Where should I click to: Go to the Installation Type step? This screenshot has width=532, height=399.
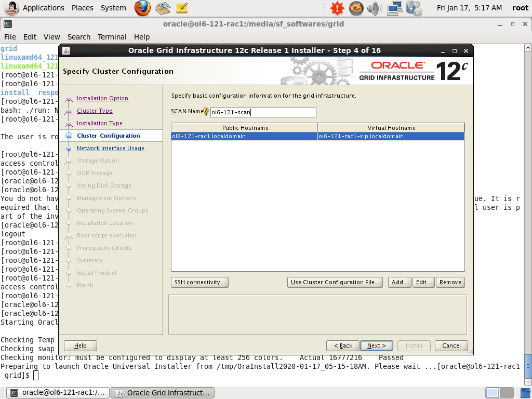pyautogui.click(x=100, y=124)
